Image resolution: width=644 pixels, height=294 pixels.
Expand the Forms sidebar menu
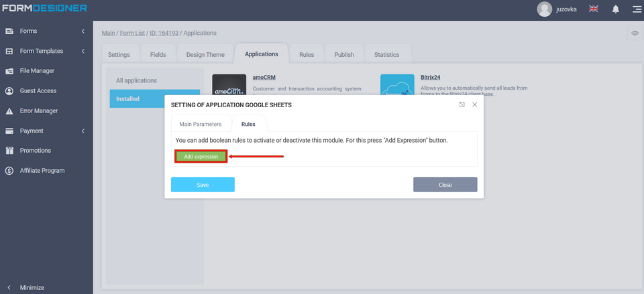click(46, 31)
